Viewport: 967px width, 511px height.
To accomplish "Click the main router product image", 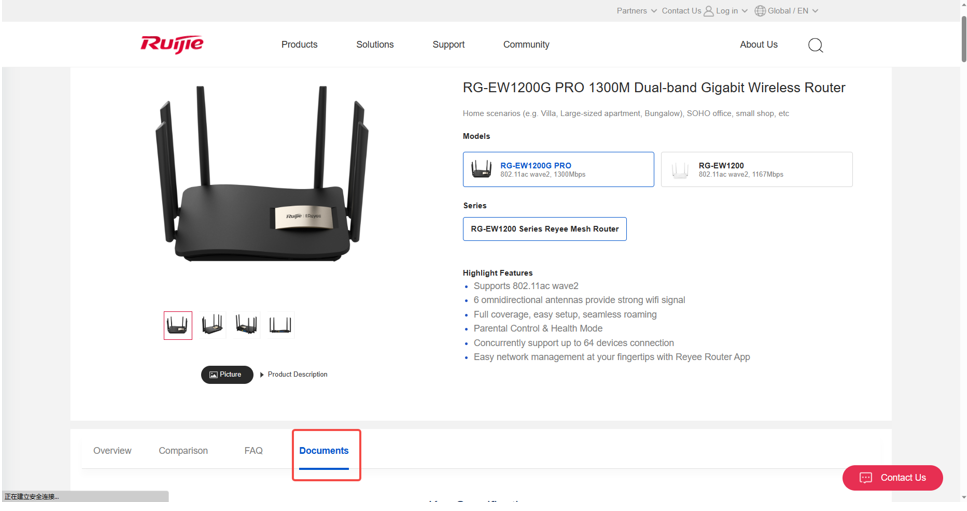I will click(x=262, y=173).
